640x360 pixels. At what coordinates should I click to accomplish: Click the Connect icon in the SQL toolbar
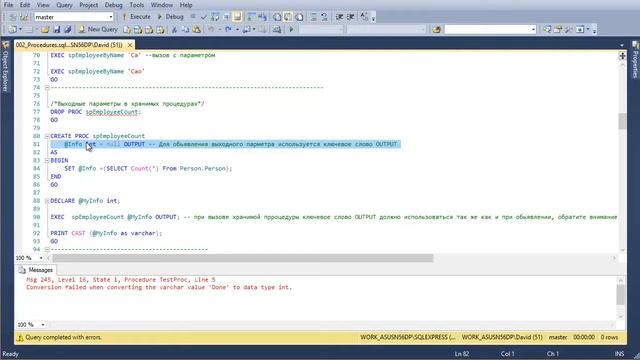(13, 17)
